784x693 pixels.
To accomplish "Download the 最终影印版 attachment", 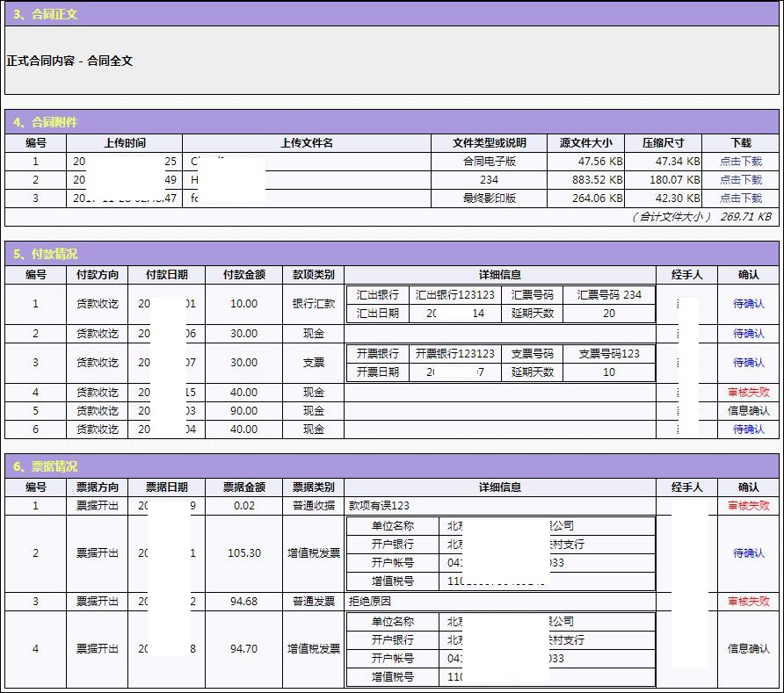I will pos(741,199).
